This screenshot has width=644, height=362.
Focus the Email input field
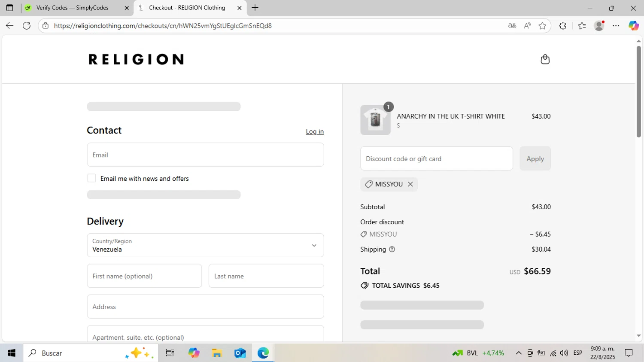click(205, 155)
